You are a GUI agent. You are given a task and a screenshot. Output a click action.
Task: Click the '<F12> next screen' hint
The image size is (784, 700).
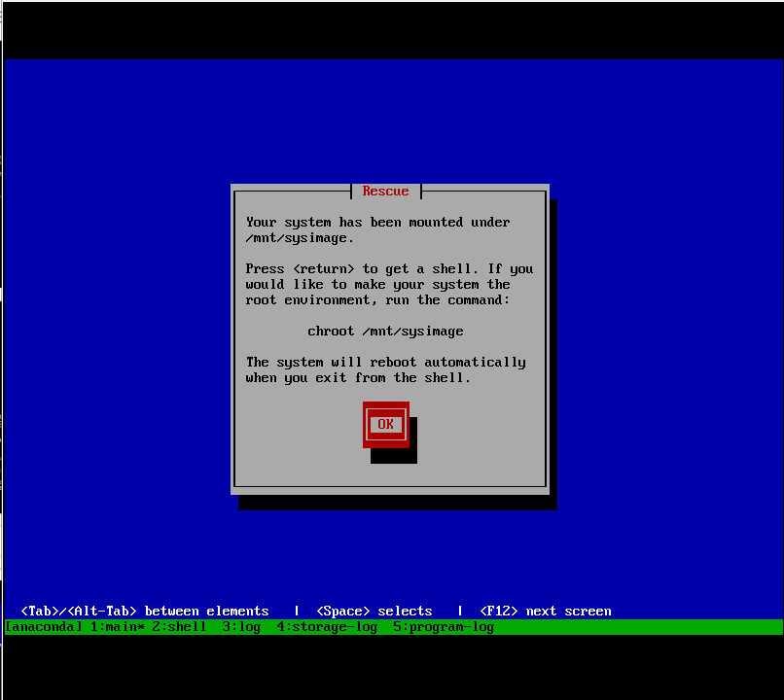(x=546, y=612)
